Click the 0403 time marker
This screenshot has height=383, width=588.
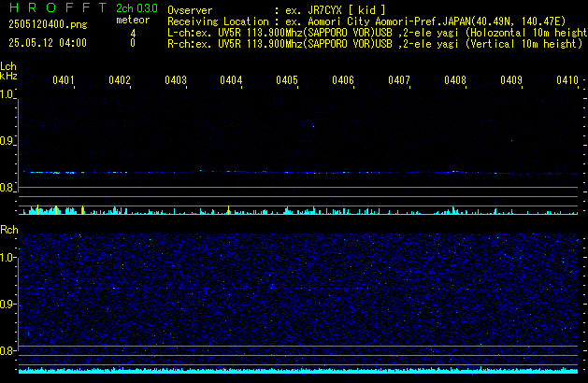click(176, 80)
